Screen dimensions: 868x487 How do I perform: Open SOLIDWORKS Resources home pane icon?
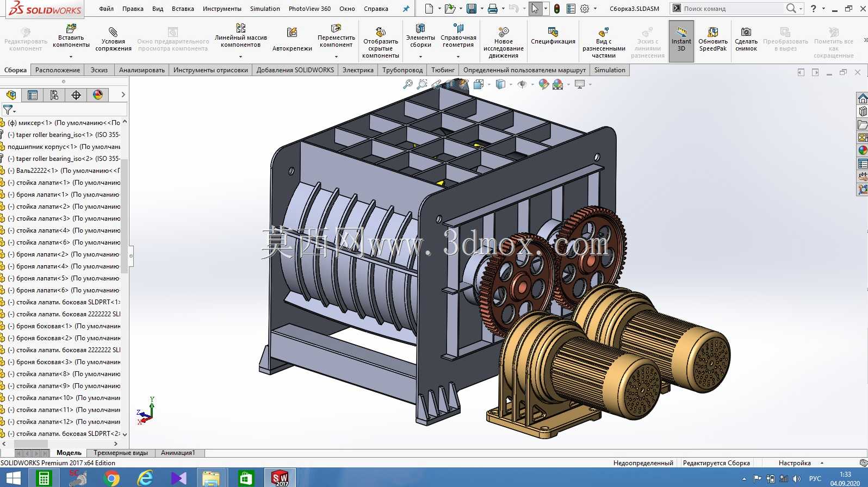(863, 98)
